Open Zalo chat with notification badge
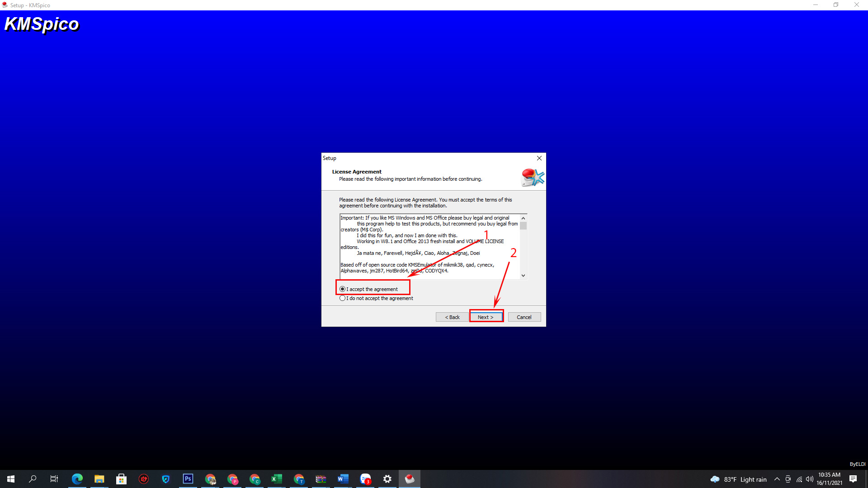The width and height of the screenshot is (868, 488). [365, 479]
